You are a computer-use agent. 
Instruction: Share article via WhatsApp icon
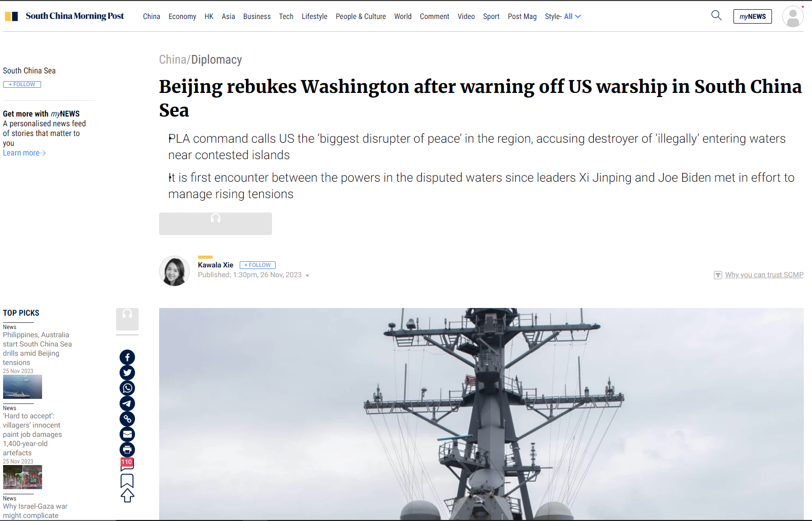[127, 388]
